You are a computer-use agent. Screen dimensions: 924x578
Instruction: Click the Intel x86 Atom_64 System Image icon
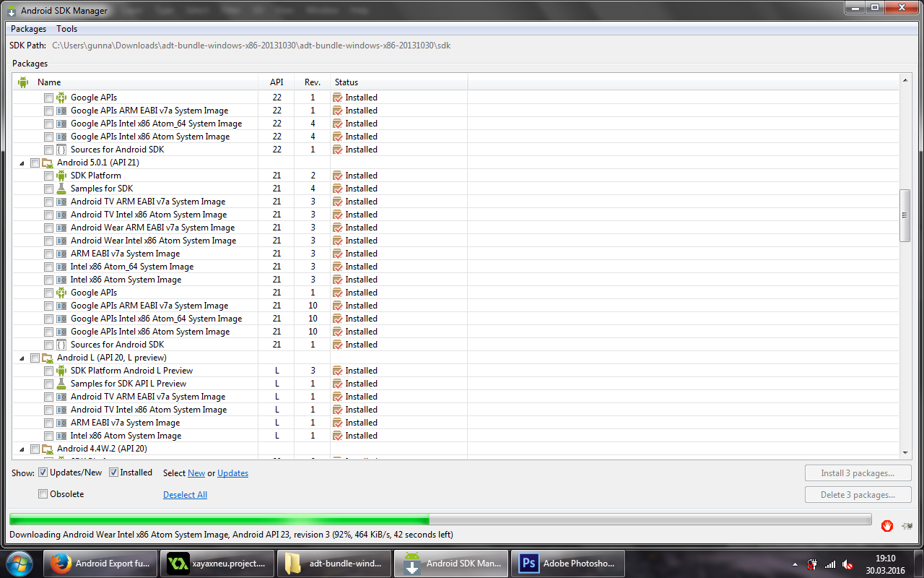61,267
